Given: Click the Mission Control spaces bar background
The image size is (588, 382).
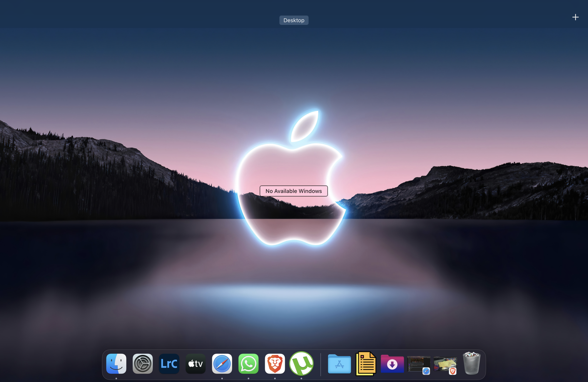Looking at the screenshot, I should pos(147,15).
